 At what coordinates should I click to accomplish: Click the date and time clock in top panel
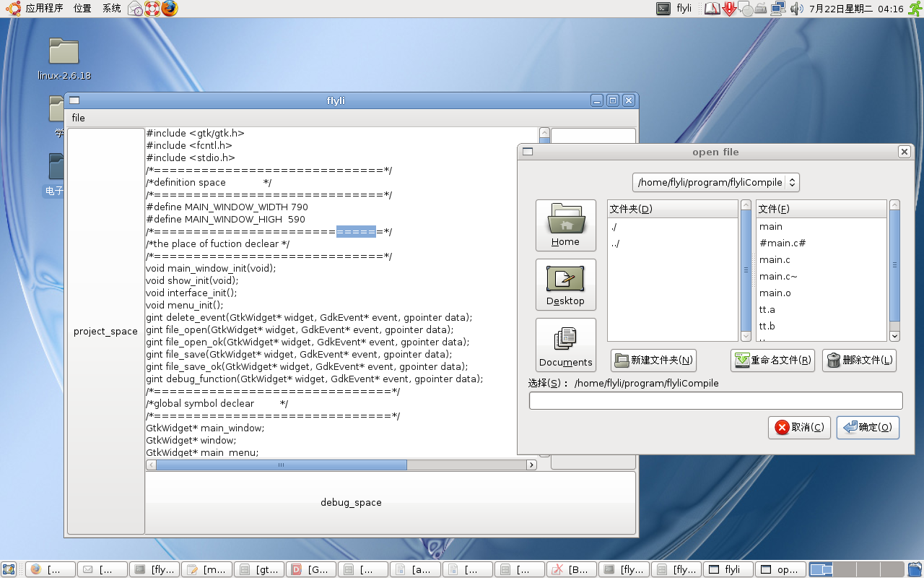click(856, 9)
